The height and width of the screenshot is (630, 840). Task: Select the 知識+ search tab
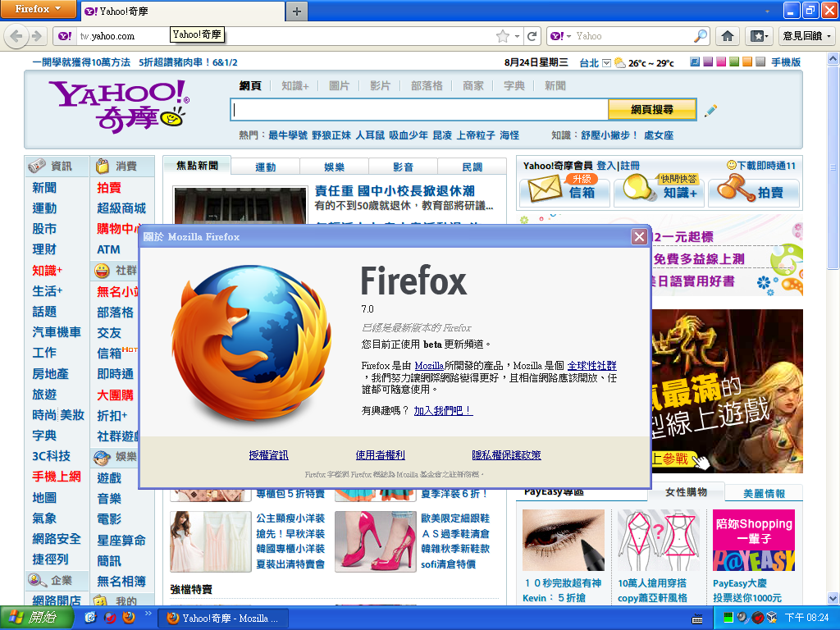point(295,85)
